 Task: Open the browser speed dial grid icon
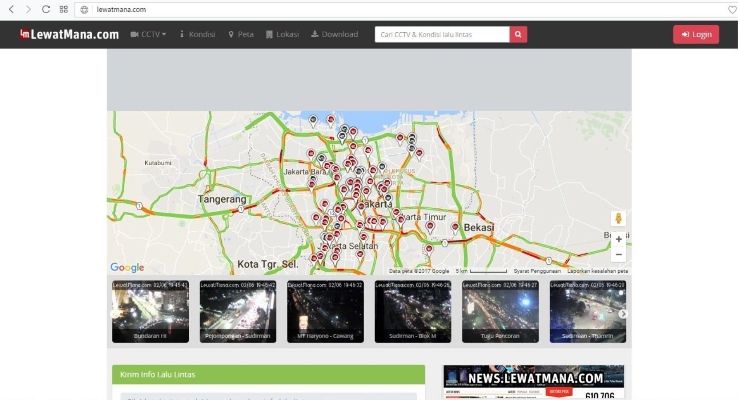(x=64, y=9)
